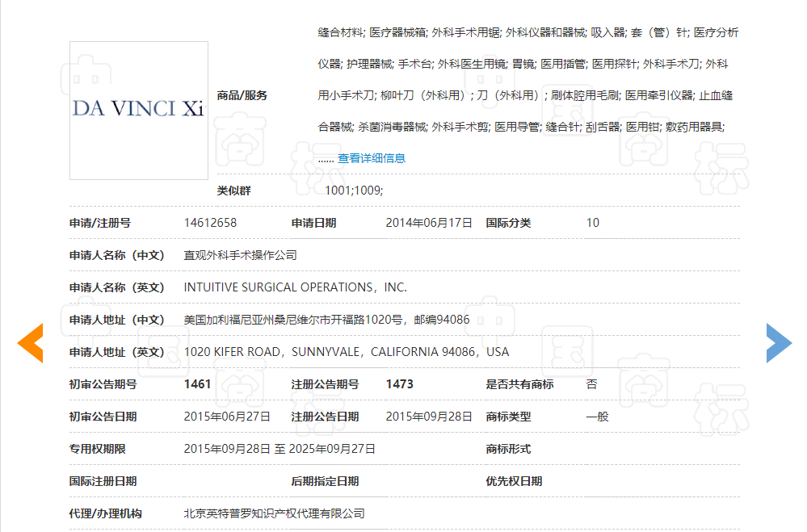The height and width of the screenshot is (532, 807).
Task: Click goods line starting 仪器; 护理器械
Action: tap(523, 65)
